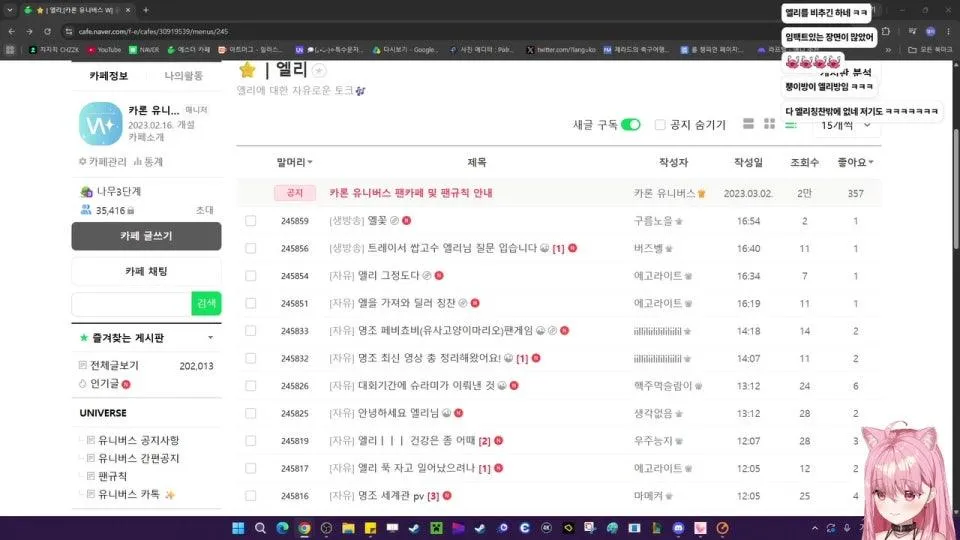
Task: Switch to card-style list view icon
Action: click(748, 124)
